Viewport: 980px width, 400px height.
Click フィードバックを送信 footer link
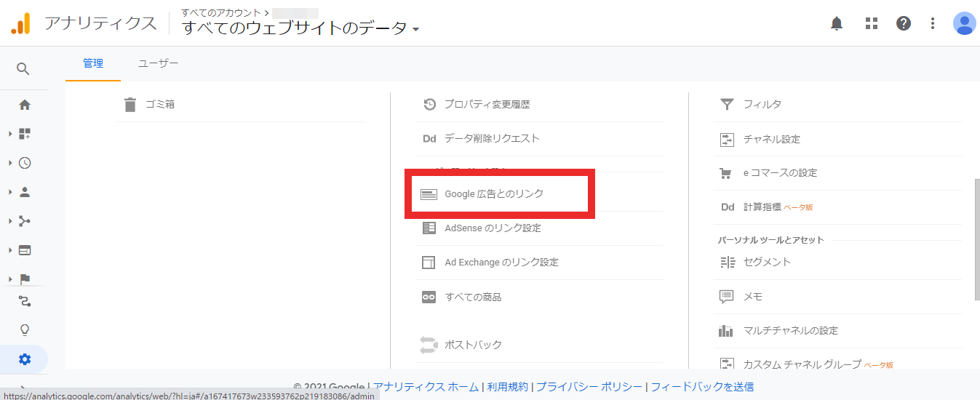(702, 387)
